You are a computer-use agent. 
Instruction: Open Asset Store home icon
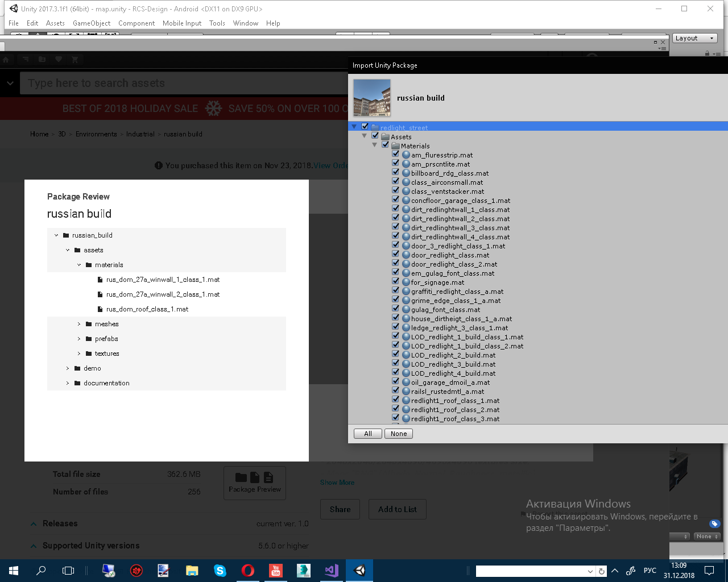coord(6,60)
